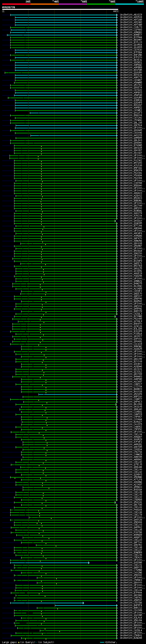The image size is (146, 644).
Task: Click the red ~20% identity legend segment
Action: 16,4
